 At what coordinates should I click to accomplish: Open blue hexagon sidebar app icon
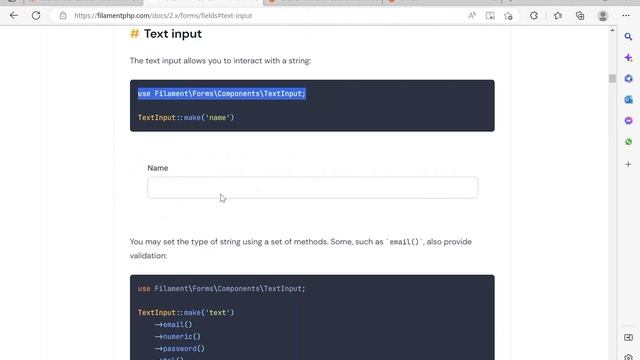point(628,78)
